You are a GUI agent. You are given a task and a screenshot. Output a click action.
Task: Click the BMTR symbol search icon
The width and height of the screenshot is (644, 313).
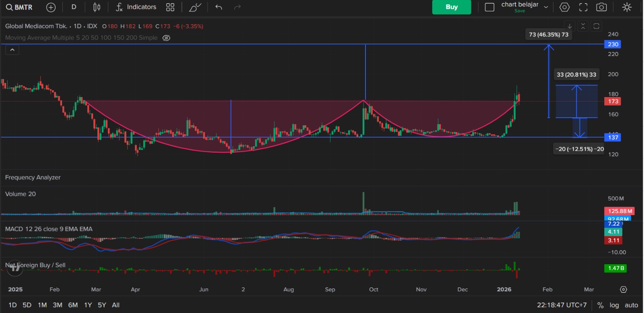click(x=10, y=7)
